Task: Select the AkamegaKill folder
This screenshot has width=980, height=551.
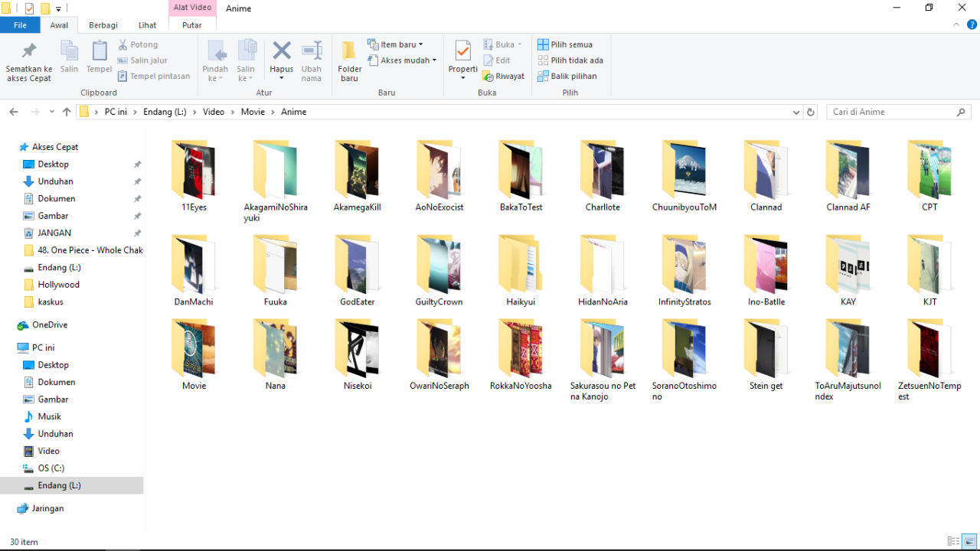Action: [357, 176]
